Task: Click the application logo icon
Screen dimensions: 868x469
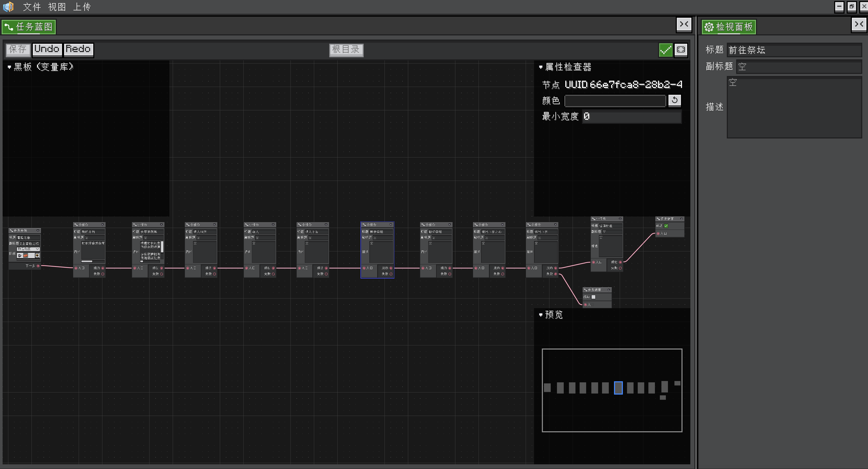Action: point(8,7)
